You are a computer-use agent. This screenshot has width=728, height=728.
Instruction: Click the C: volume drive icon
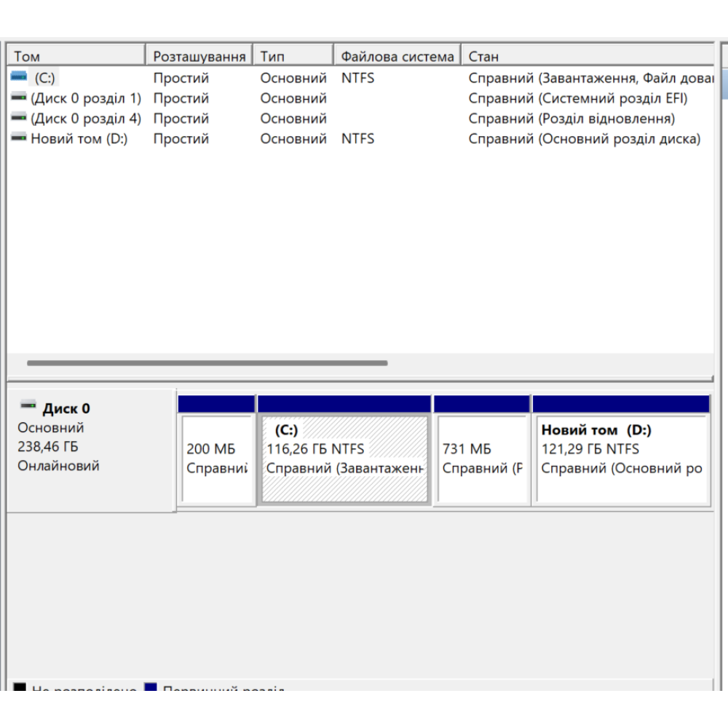[x=19, y=77]
